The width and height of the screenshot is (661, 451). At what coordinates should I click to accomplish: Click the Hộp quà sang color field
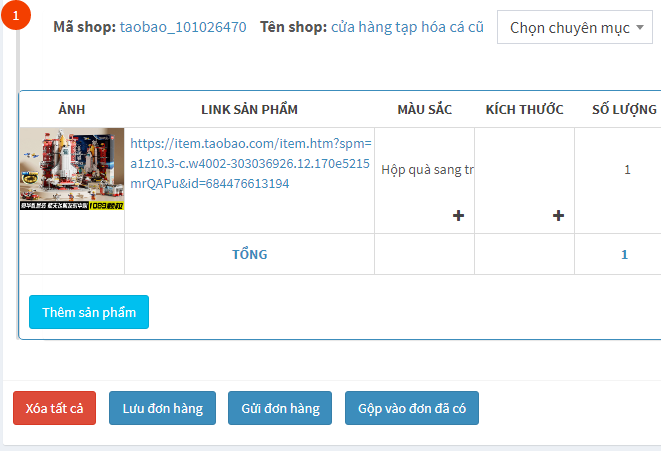427,169
